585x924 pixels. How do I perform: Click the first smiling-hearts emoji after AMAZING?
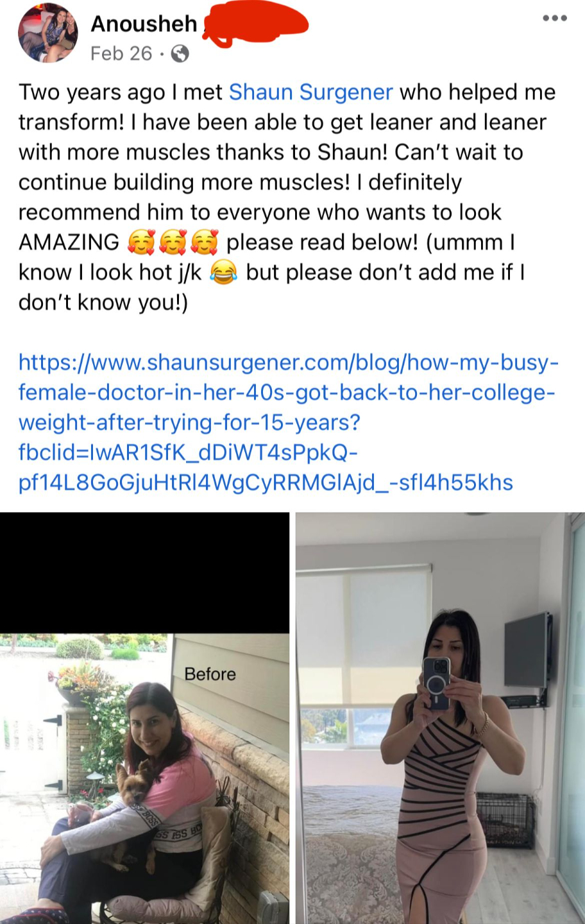140,243
